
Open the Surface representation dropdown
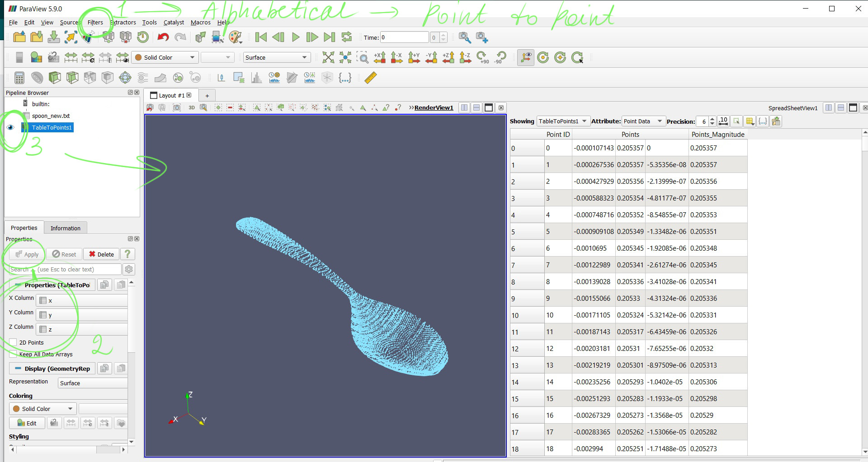click(x=276, y=57)
